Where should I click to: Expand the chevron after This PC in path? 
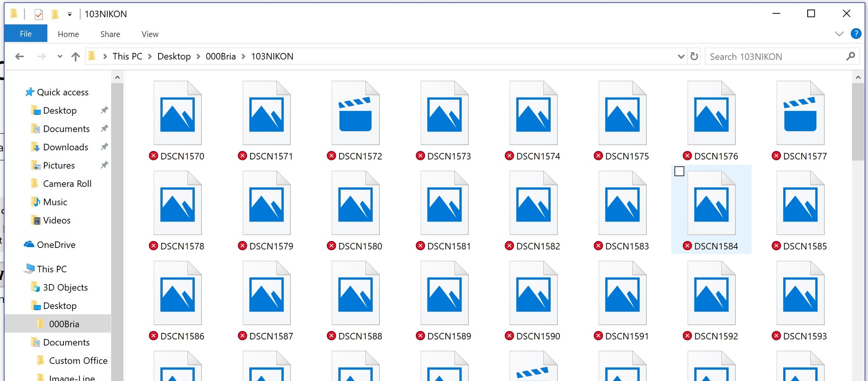tap(150, 56)
